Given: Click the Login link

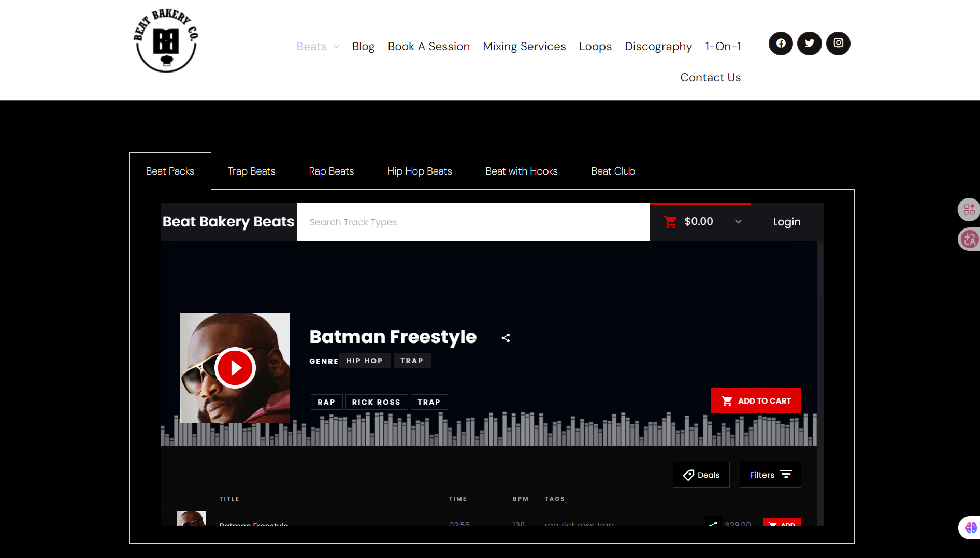Looking at the screenshot, I should click(787, 222).
